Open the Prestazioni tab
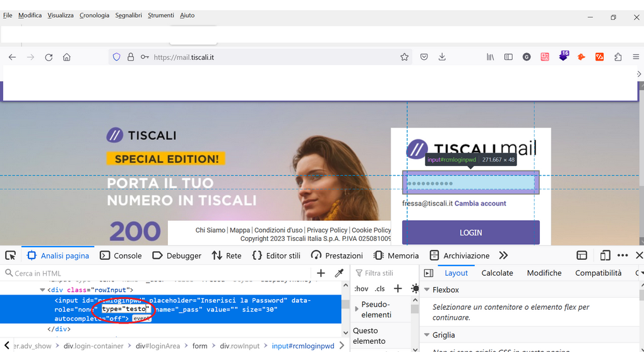 pos(337,255)
